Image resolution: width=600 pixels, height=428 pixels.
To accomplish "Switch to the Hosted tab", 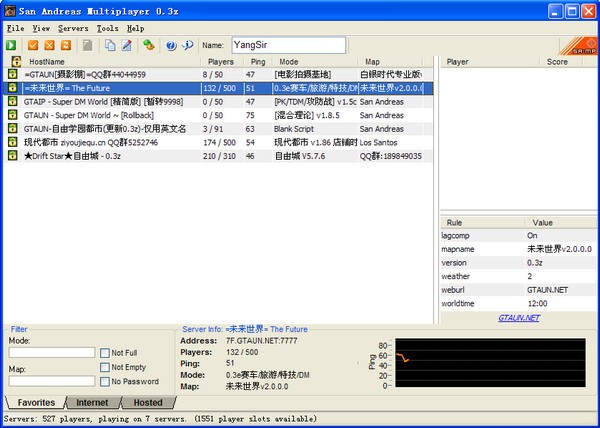I will coord(148,402).
